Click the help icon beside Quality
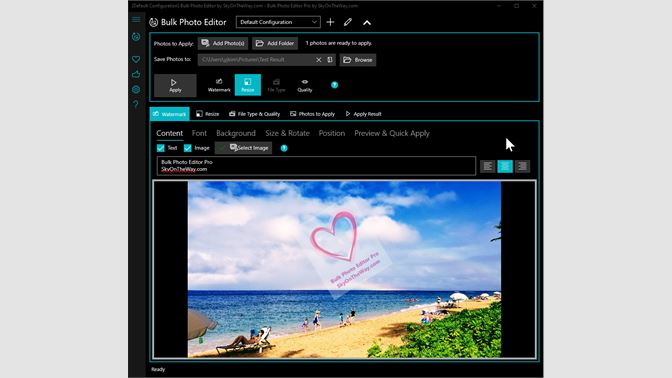This screenshot has width=672, height=378. (334, 85)
